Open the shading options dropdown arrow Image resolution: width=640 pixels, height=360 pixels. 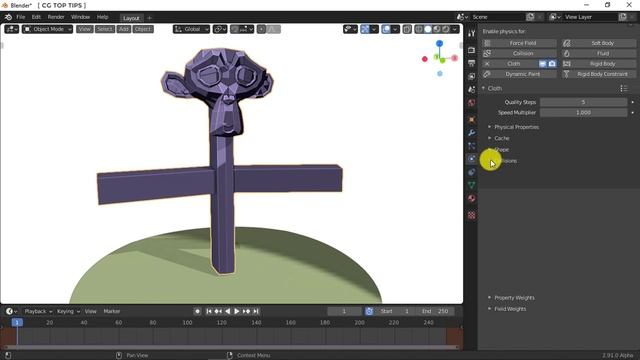coord(455,29)
